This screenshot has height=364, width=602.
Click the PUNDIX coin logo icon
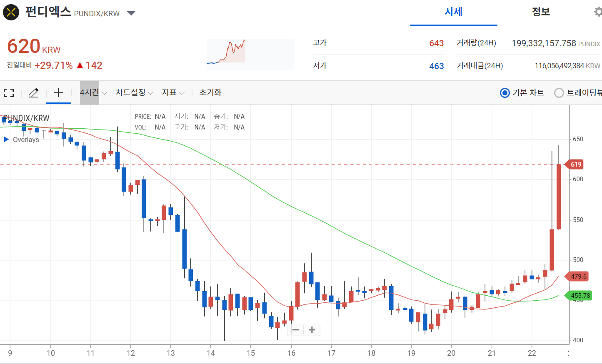coord(11,12)
